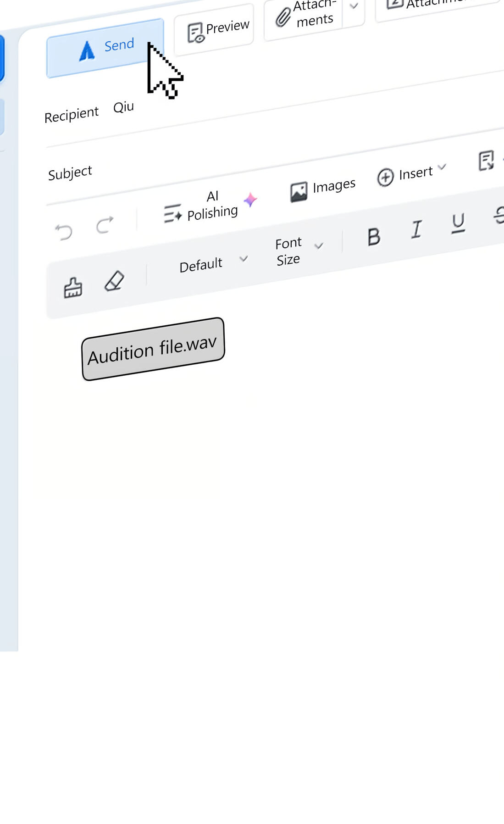Image resolution: width=504 pixels, height=824 pixels.
Task: Open the Default font dropdown
Action: (x=213, y=262)
